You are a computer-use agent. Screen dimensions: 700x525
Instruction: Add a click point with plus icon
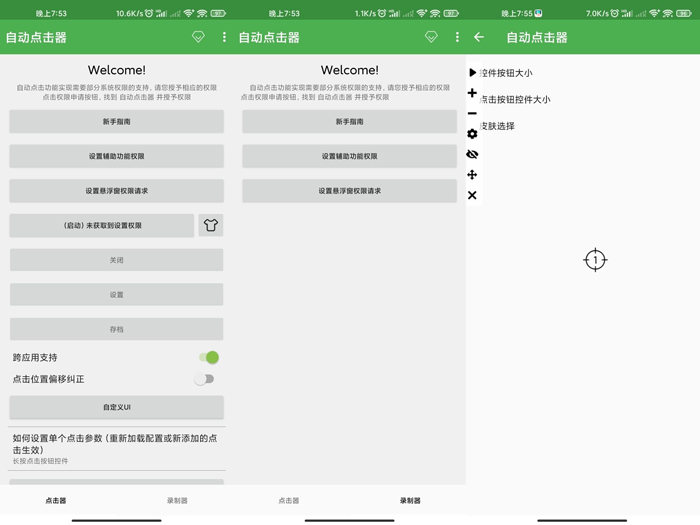pos(473,93)
